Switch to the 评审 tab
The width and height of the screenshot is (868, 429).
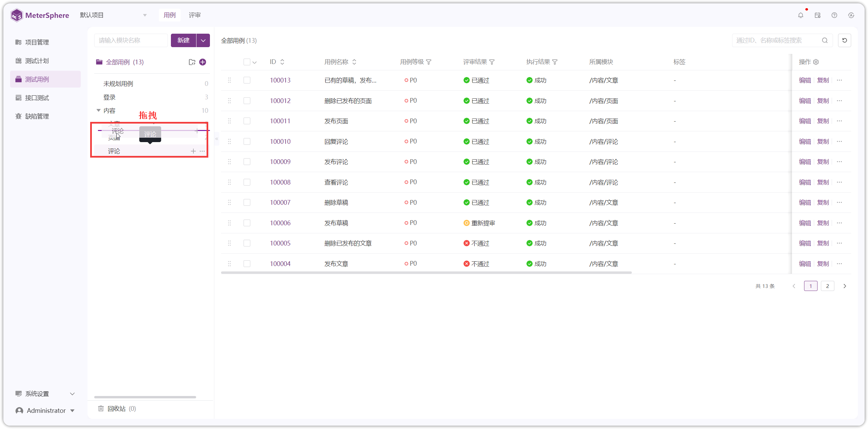pos(194,15)
